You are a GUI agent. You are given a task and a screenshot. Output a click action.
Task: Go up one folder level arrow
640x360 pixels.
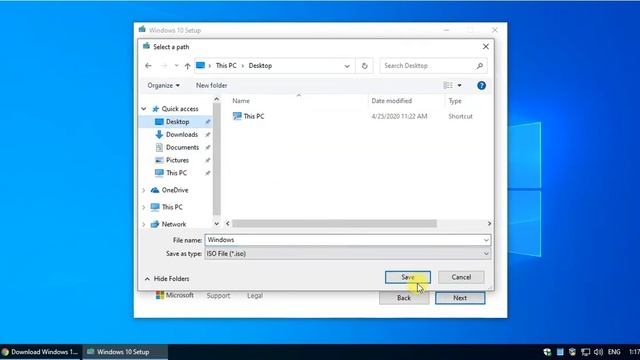coord(187,66)
